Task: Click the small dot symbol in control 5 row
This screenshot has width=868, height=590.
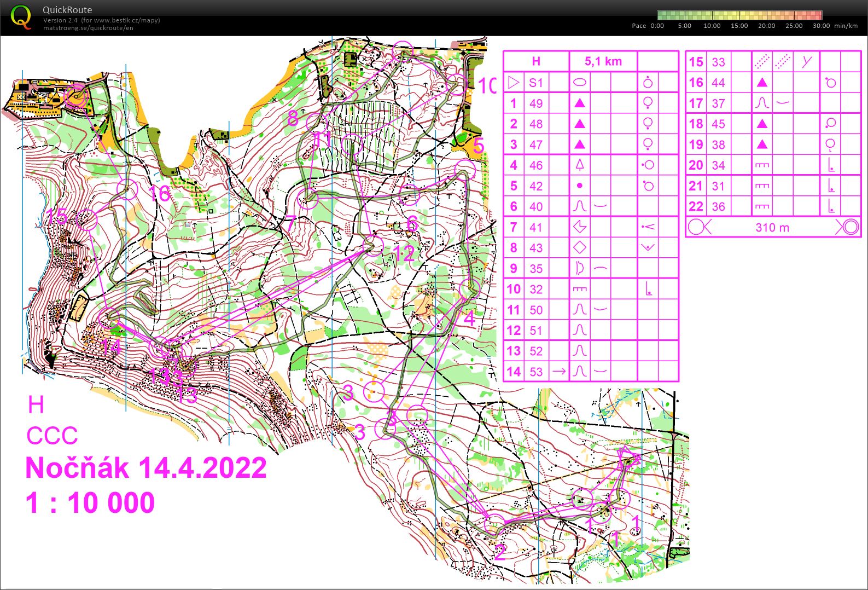Action: point(579,186)
